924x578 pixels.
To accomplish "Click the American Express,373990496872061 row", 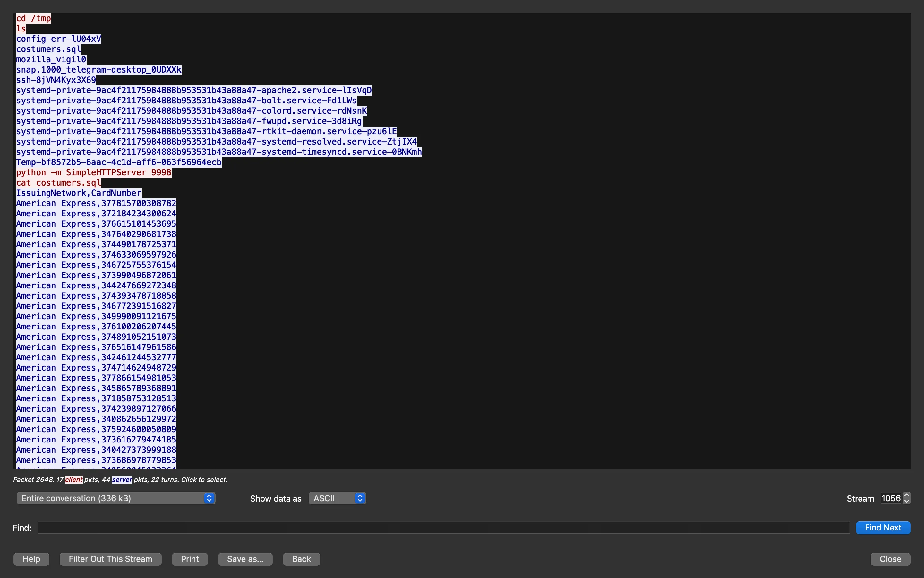I will 96,276.
